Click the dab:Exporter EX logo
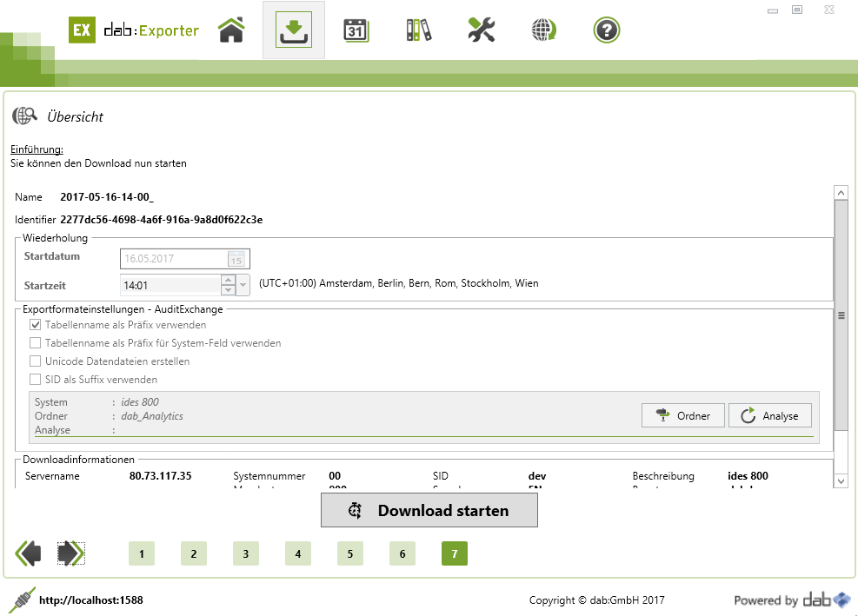 pyautogui.click(x=82, y=30)
